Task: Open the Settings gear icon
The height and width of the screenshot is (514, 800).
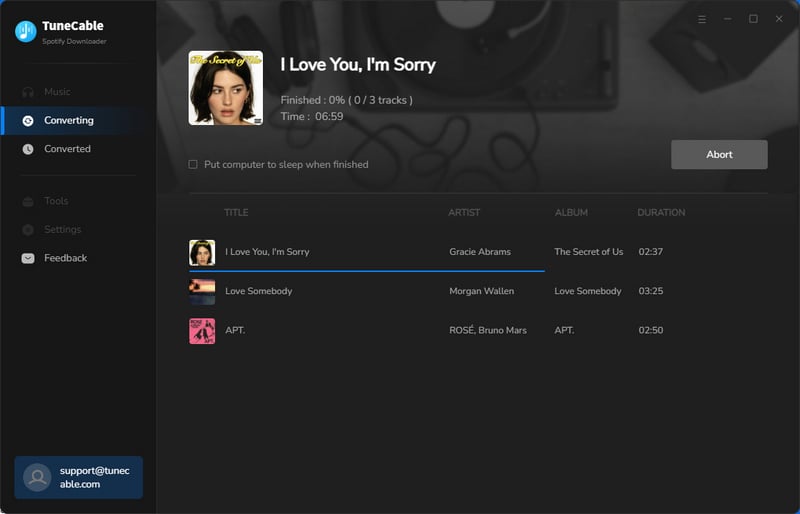Action: [x=28, y=230]
